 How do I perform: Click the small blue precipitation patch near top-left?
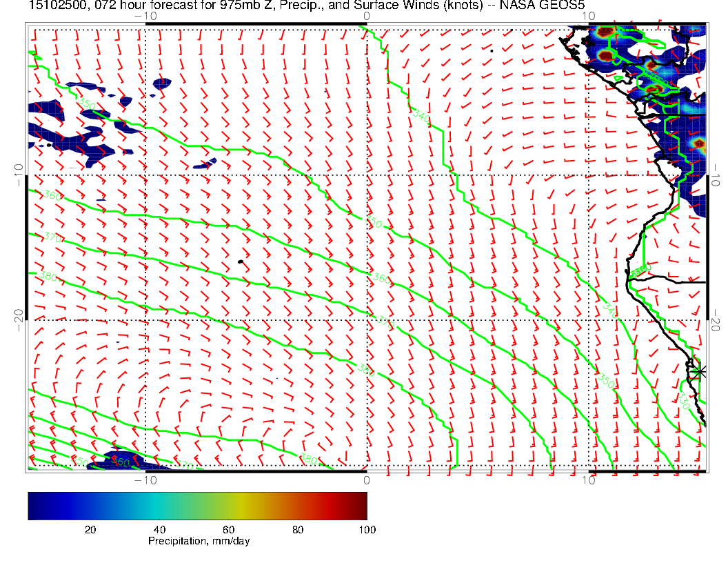[x=162, y=83]
